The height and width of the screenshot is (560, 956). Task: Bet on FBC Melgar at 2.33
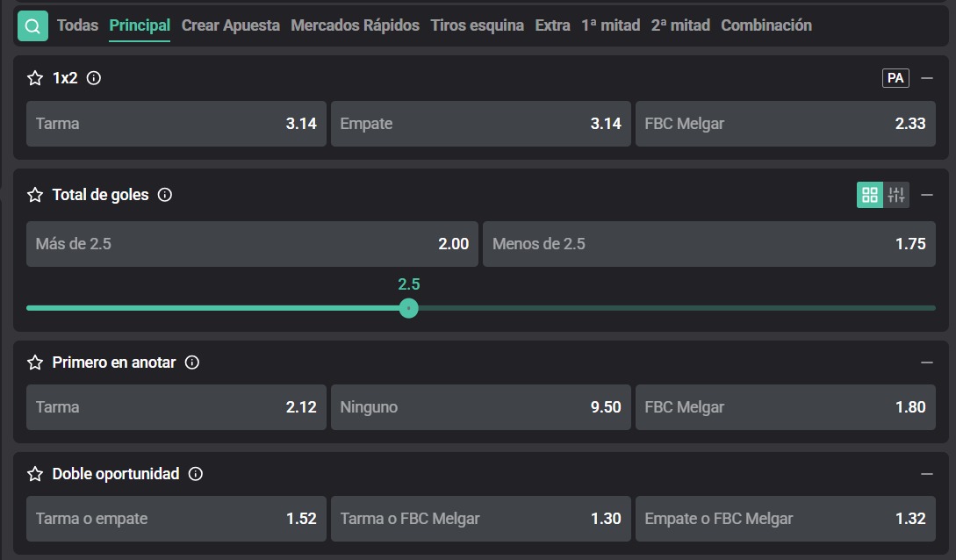786,124
